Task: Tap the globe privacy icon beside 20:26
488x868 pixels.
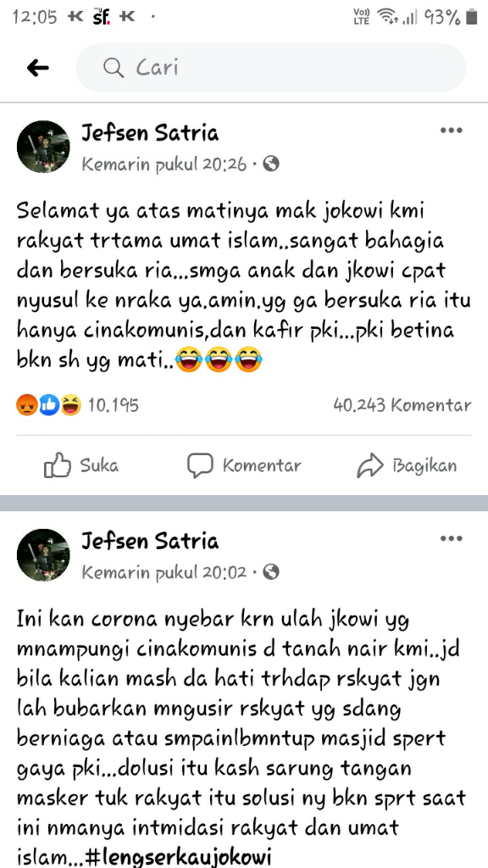Action: point(271,164)
